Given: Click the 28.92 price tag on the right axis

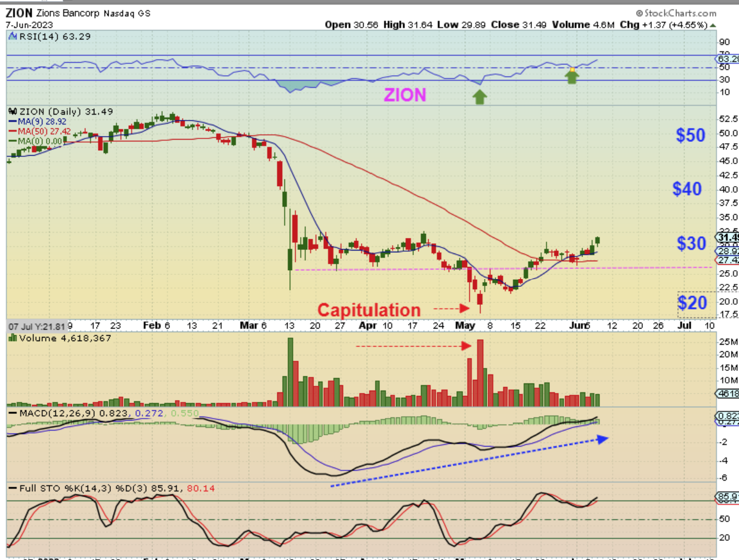Looking at the screenshot, I should point(726,252).
